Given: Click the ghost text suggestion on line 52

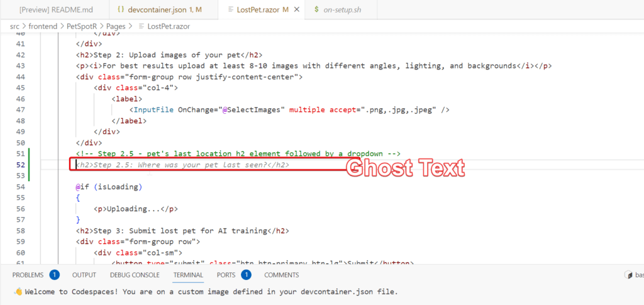Looking at the screenshot, I should tap(182, 165).
